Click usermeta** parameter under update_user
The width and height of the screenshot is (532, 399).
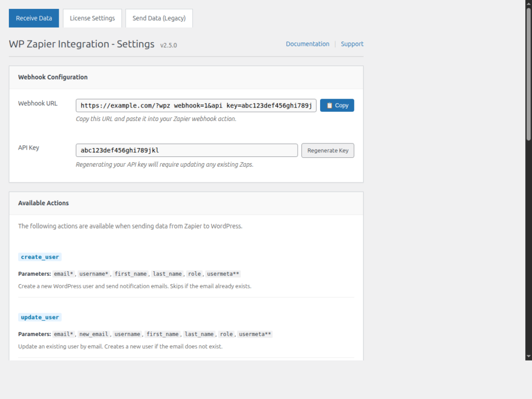pyautogui.click(x=255, y=335)
